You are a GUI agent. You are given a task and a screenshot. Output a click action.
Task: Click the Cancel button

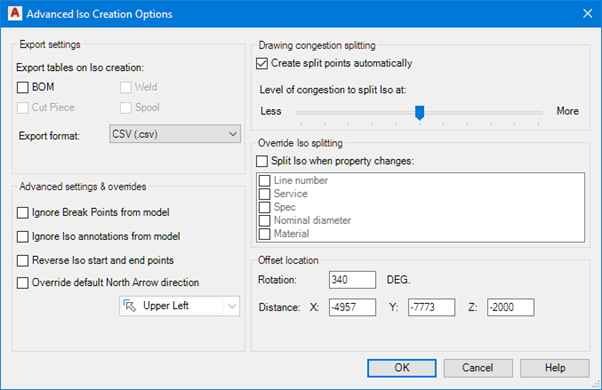pos(478,368)
